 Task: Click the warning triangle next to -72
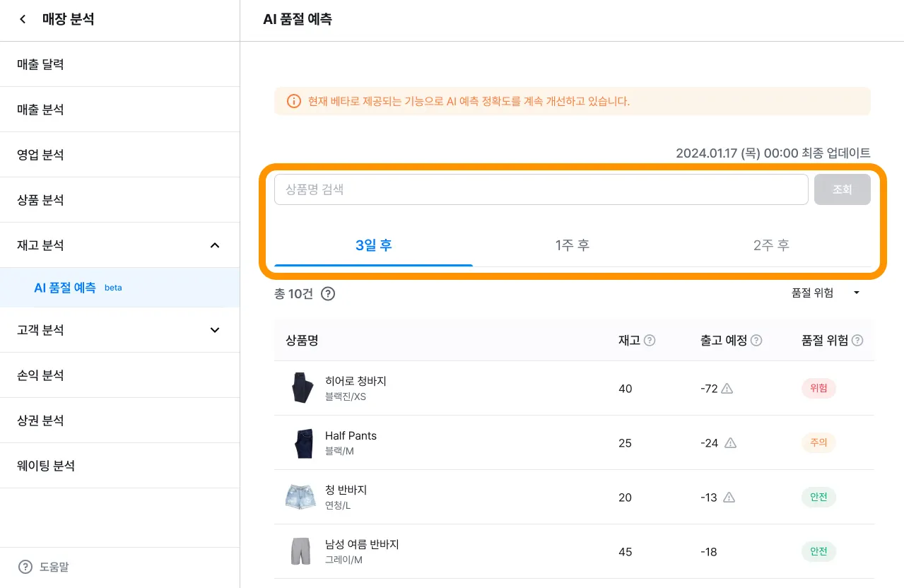click(727, 388)
